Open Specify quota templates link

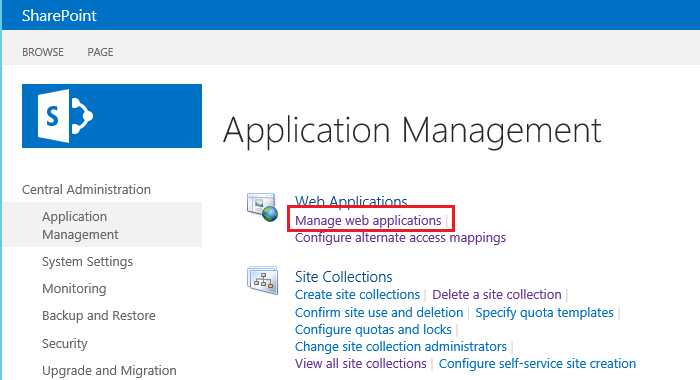[x=545, y=313]
